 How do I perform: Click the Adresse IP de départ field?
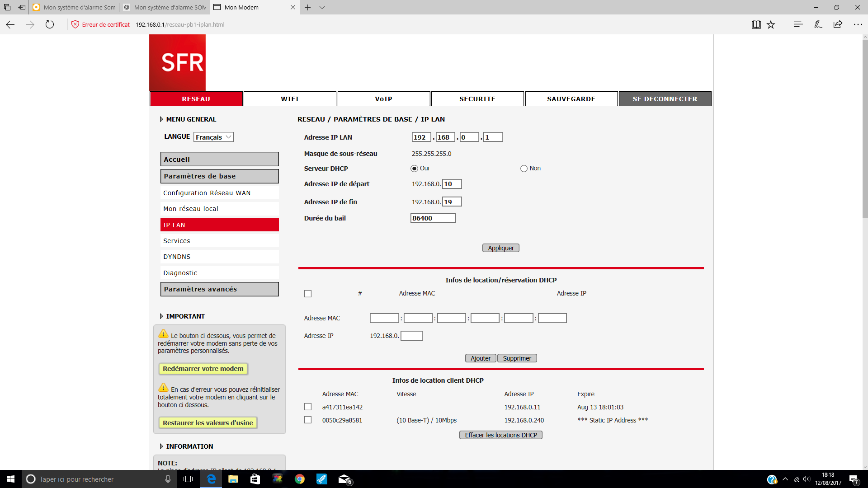pos(452,184)
